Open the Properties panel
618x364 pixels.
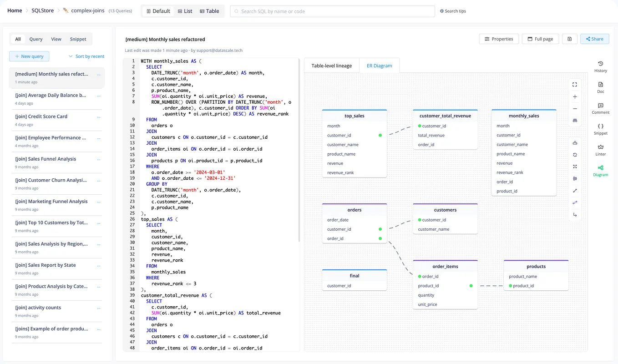point(499,39)
